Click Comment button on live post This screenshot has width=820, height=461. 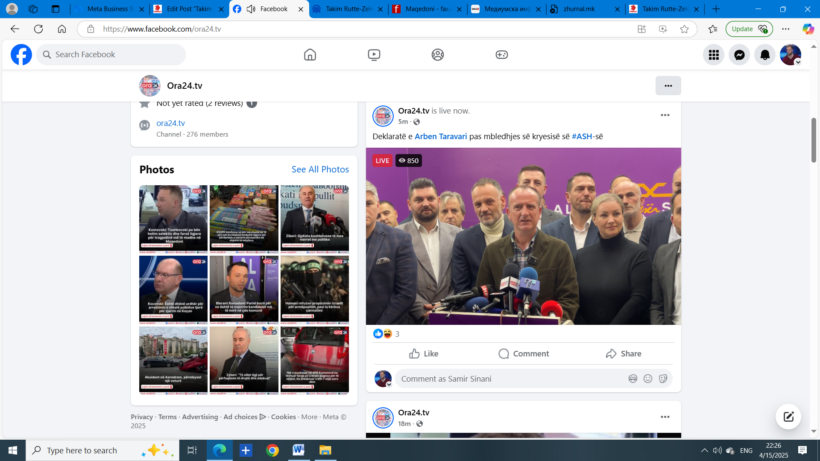(523, 354)
